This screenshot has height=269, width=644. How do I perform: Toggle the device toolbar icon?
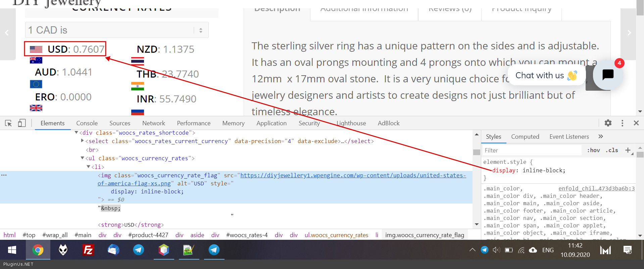click(x=22, y=123)
